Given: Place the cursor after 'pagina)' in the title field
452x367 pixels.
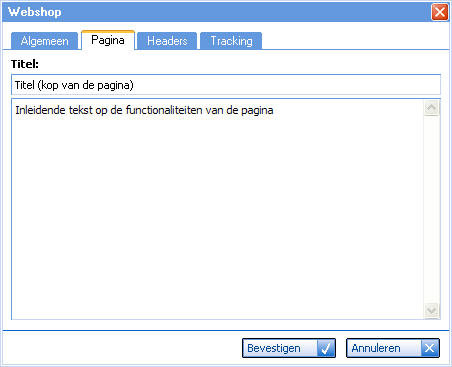Looking at the screenshot, I should 135,85.
